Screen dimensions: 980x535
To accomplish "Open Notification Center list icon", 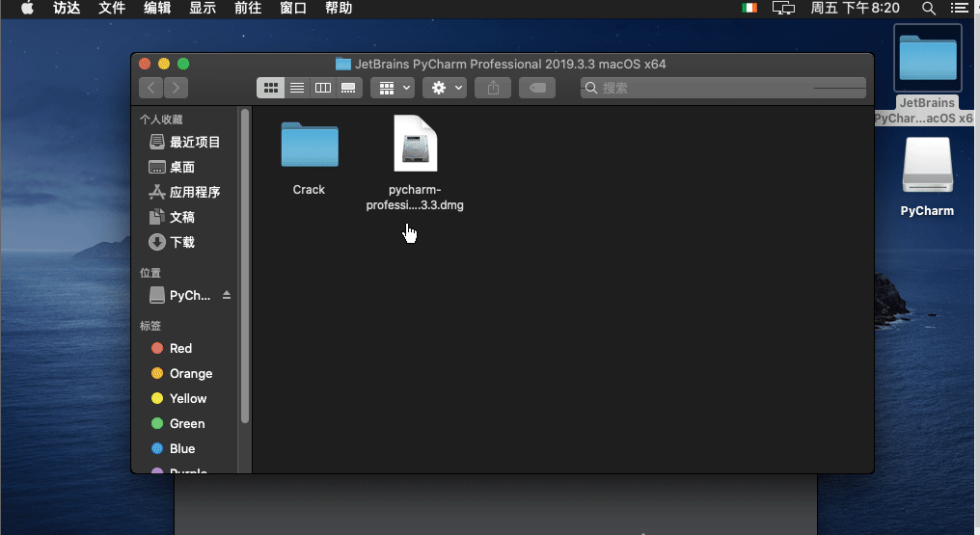I will click(x=960, y=8).
